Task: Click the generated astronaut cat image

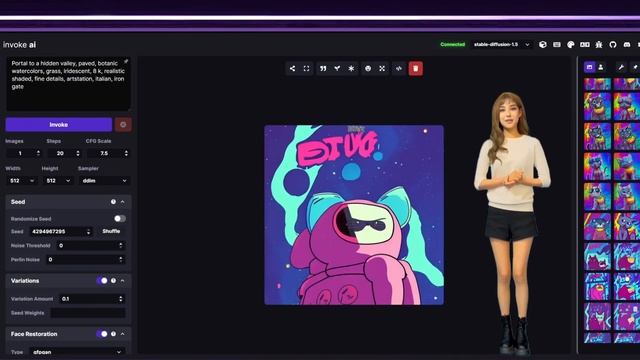Action: tap(354, 215)
